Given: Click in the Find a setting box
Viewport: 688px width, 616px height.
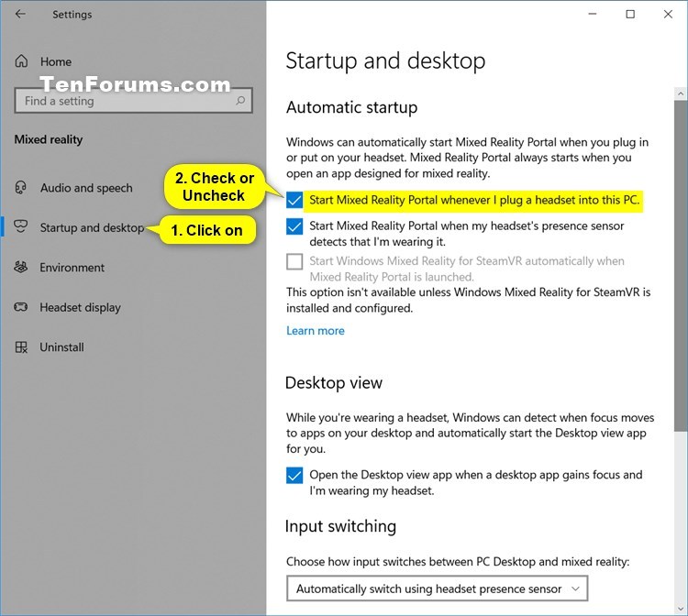Looking at the screenshot, I should (x=133, y=101).
